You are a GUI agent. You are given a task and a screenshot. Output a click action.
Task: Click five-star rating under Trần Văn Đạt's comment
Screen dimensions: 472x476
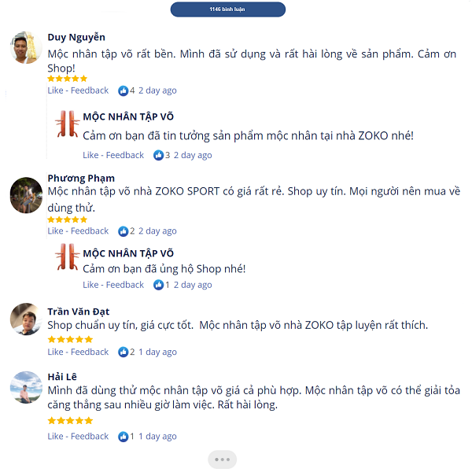(x=70, y=339)
